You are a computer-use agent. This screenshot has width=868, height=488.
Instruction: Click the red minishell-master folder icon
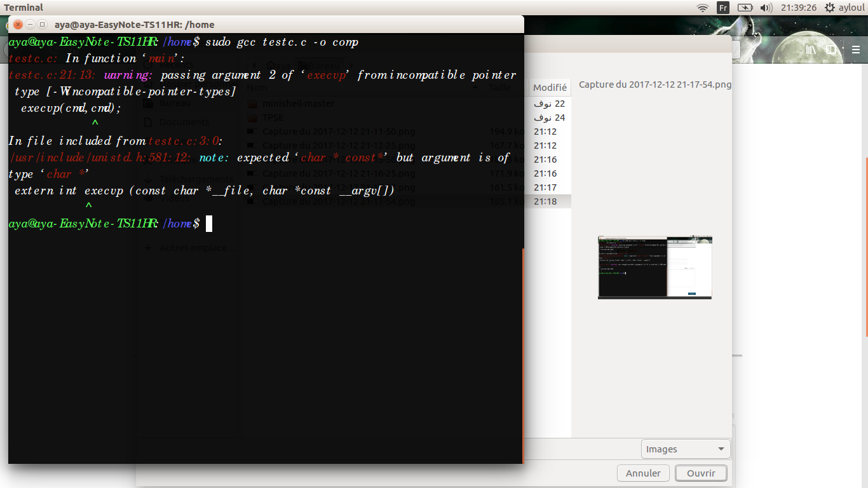[252, 103]
